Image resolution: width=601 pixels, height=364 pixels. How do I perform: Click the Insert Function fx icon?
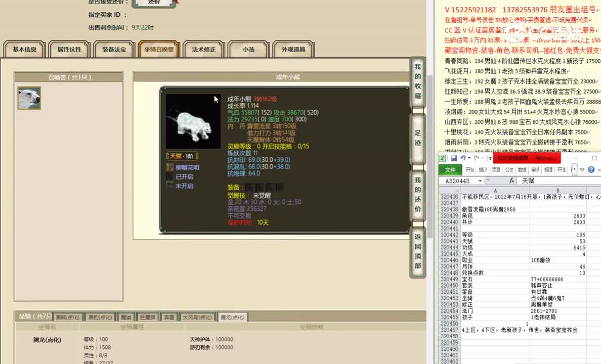(x=512, y=180)
